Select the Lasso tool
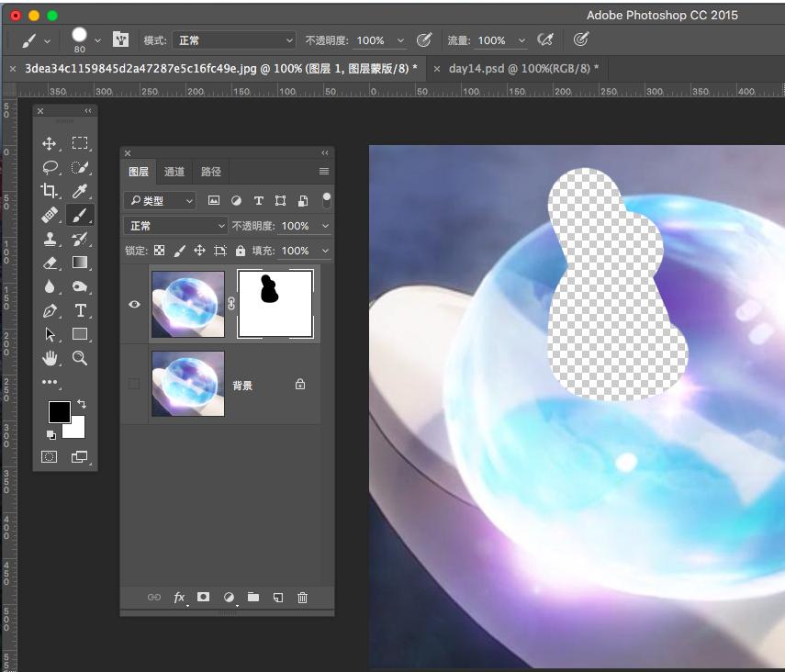 (x=50, y=167)
